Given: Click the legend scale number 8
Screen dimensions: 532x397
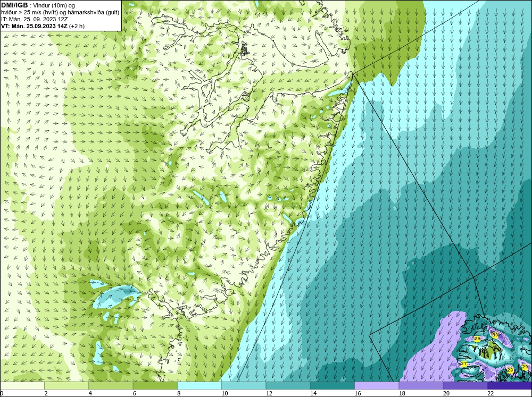Looking at the screenshot, I should click(x=179, y=393).
